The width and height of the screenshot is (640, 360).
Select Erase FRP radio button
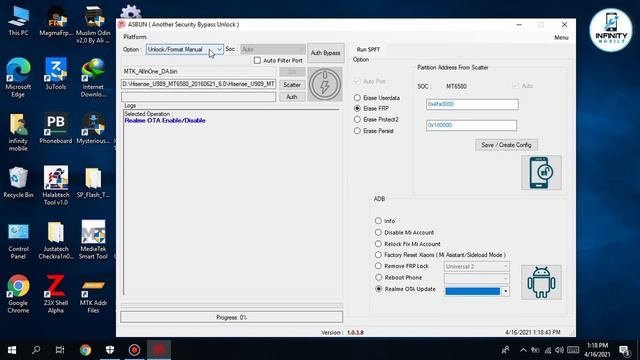tap(357, 109)
